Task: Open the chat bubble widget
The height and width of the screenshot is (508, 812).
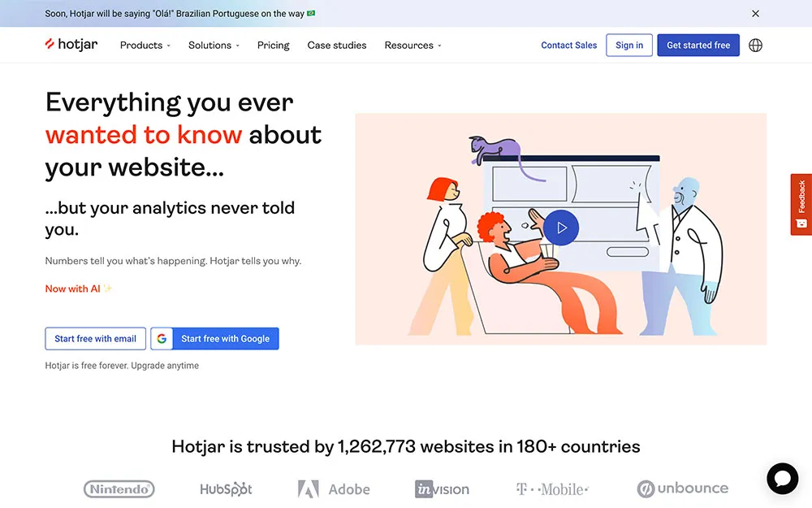Action: (x=782, y=478)
